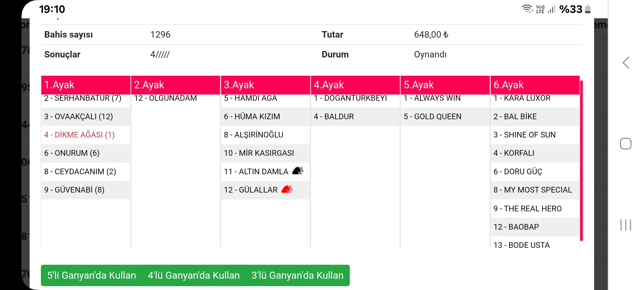Tap 4 - BALDUR in 4.Ayak
This screenshot has width=644, height=290.
click(x=334, y=117)
